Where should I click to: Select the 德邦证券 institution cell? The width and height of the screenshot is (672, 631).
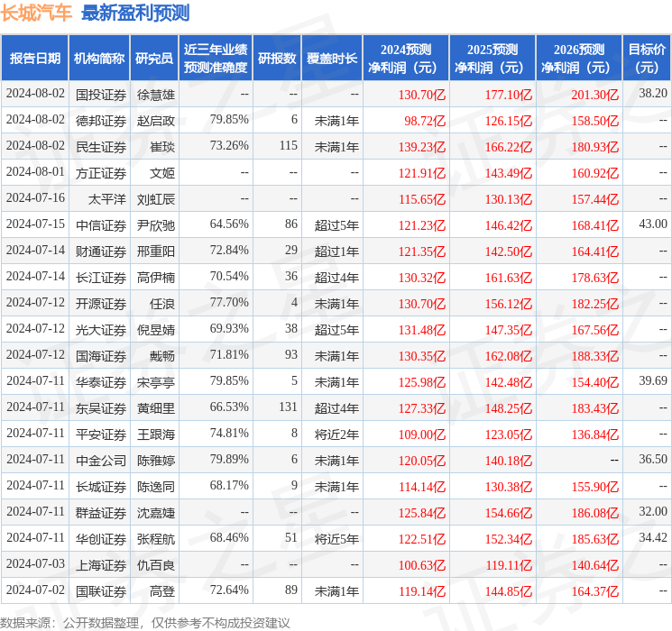point(101,121)
